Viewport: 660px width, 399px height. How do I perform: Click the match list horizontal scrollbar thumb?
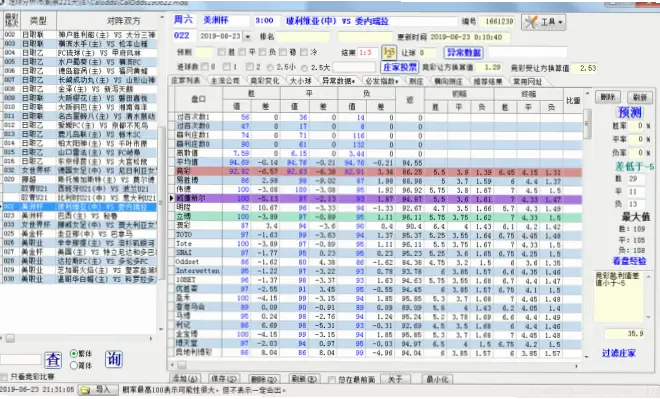[x=11, y=338]
